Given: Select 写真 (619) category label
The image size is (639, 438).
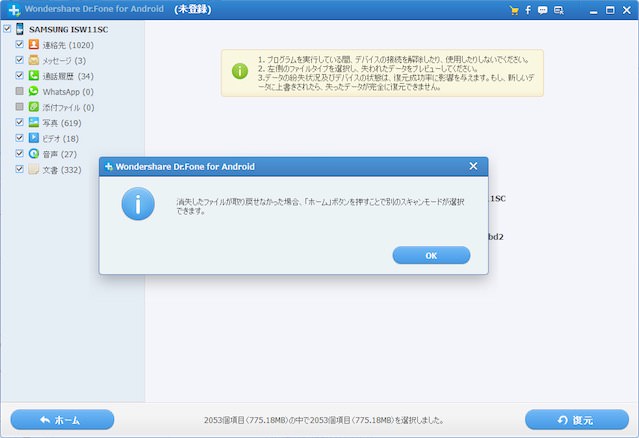Looking at the screenshot, I should pyautogui.click(x=62, y=123).
